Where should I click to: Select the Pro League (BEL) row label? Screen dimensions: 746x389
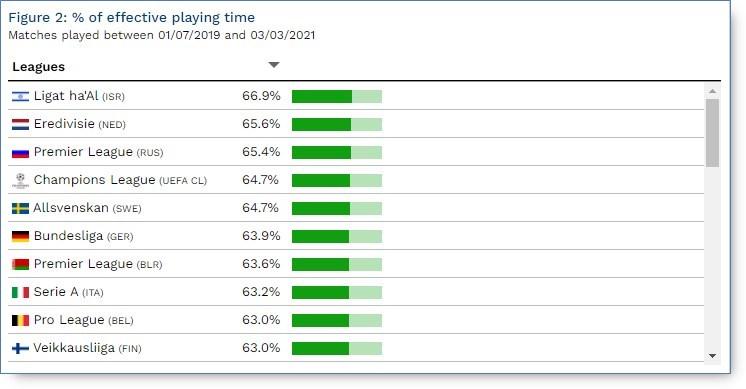click(x=83, y=320)
